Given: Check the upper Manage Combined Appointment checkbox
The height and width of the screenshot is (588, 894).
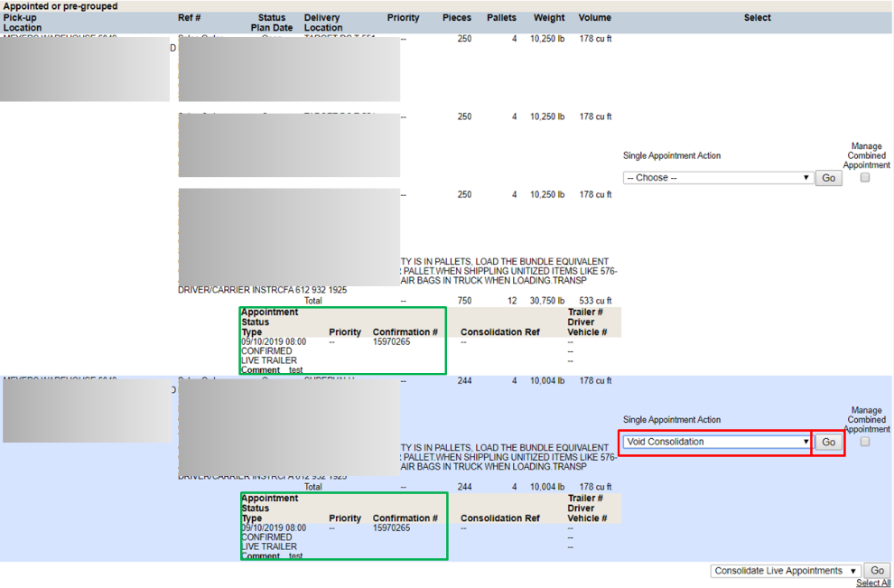Looking at the screenshot, I should [864, 177].
